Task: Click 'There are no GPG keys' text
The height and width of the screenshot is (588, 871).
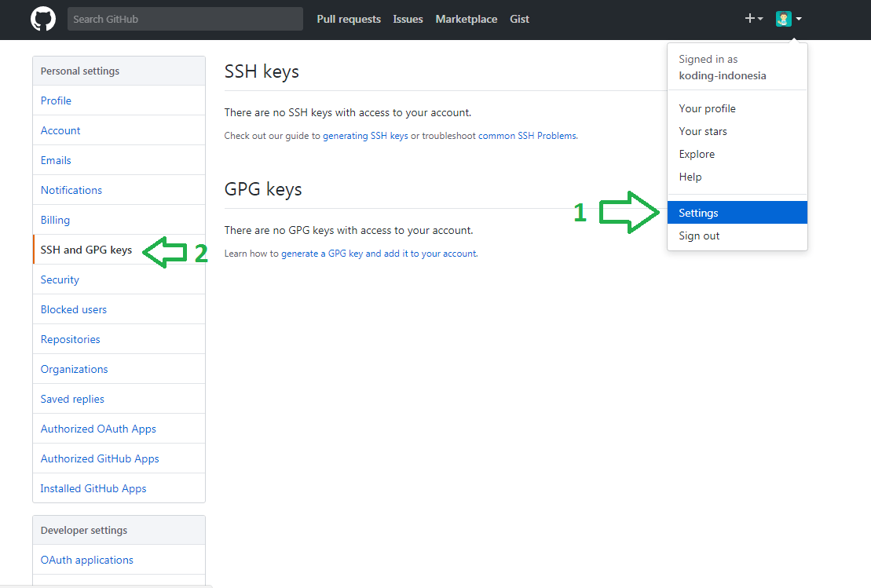Action: 349,231
